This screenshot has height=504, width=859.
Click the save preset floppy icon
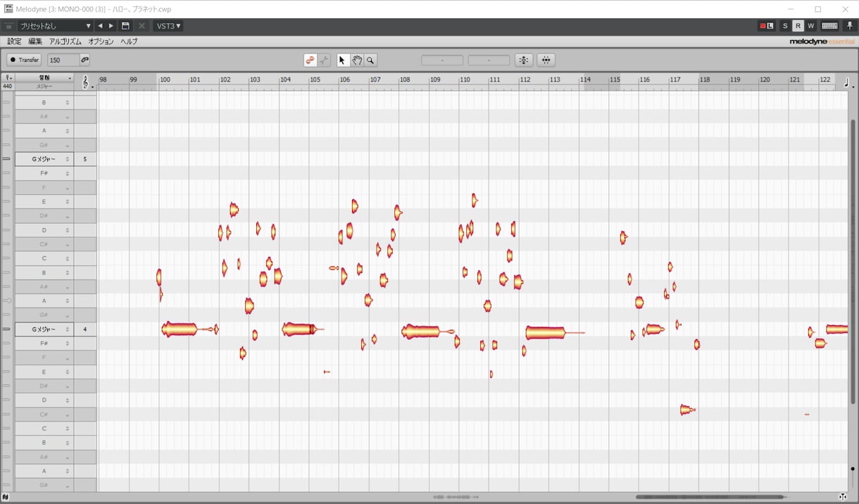[x=125, y=26]
